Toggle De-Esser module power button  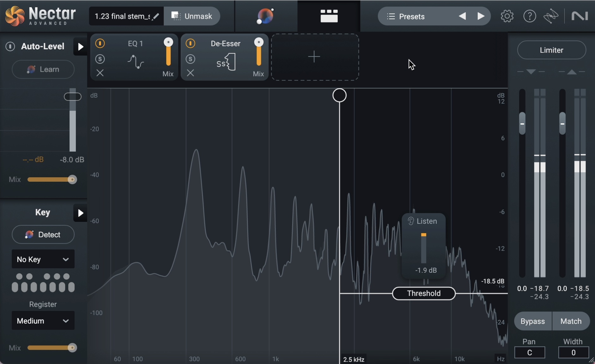(190, 43)
